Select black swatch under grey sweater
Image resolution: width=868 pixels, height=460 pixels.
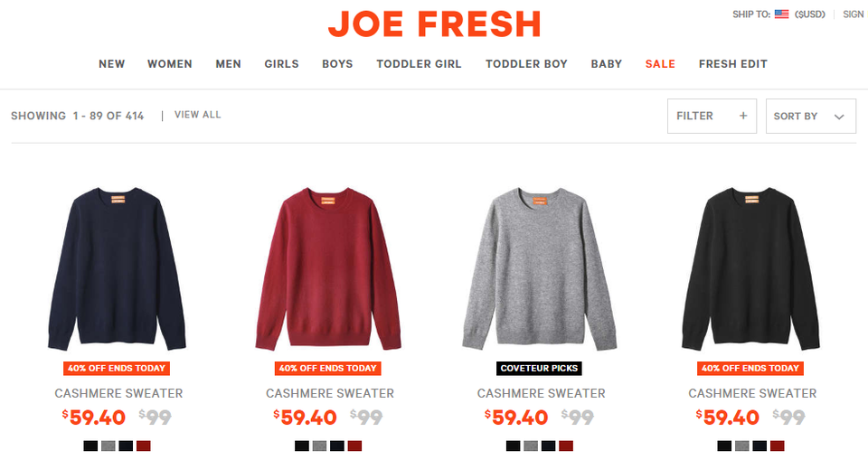[514, 446]
